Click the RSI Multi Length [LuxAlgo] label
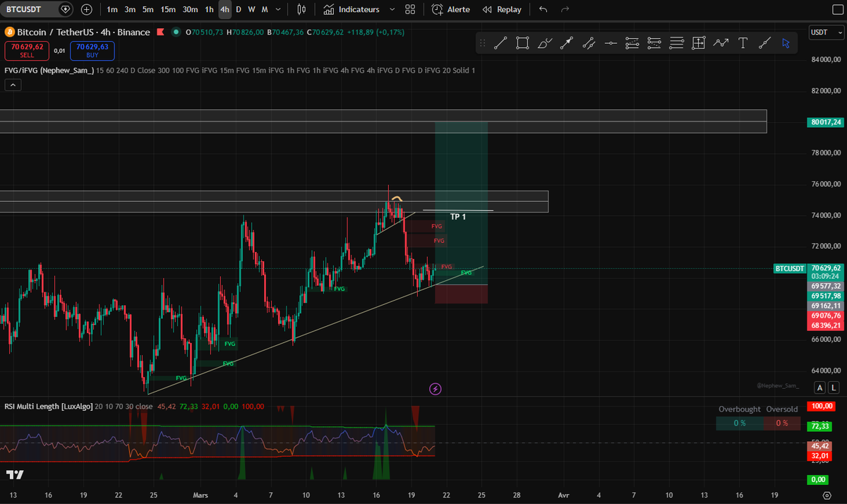 pyautogui.click(x=48, y=407)
